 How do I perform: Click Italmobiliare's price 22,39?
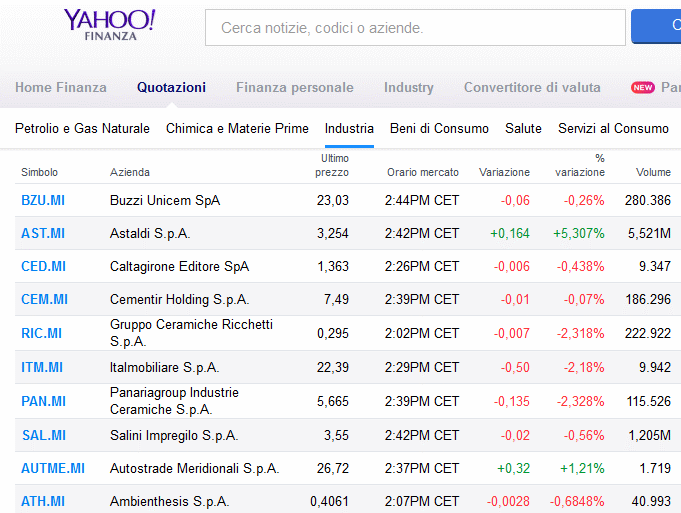[x=333, y=367]
